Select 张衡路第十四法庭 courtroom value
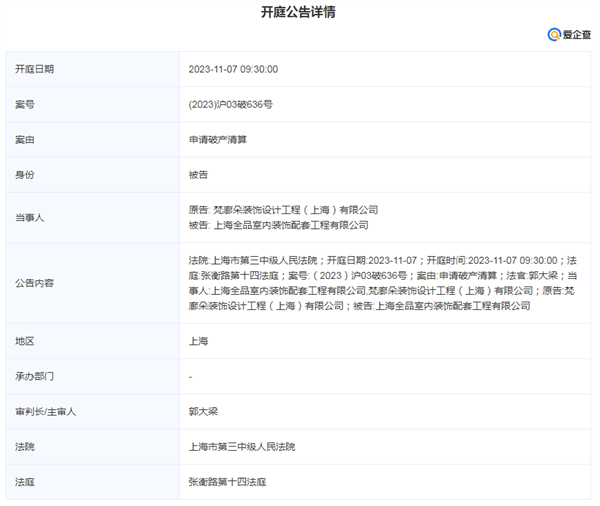 click(227, 482)
